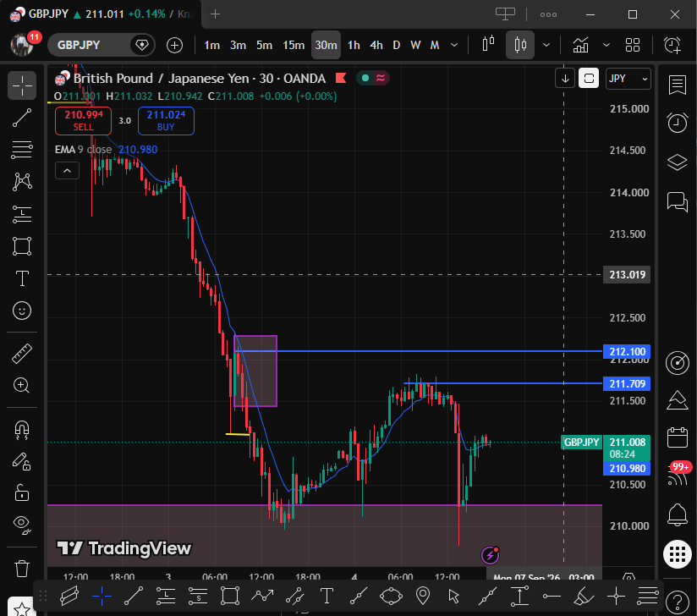The width and height of the screenshot is (697, 616).
Task: Open the watchlist panel icon
Action: 677,85
